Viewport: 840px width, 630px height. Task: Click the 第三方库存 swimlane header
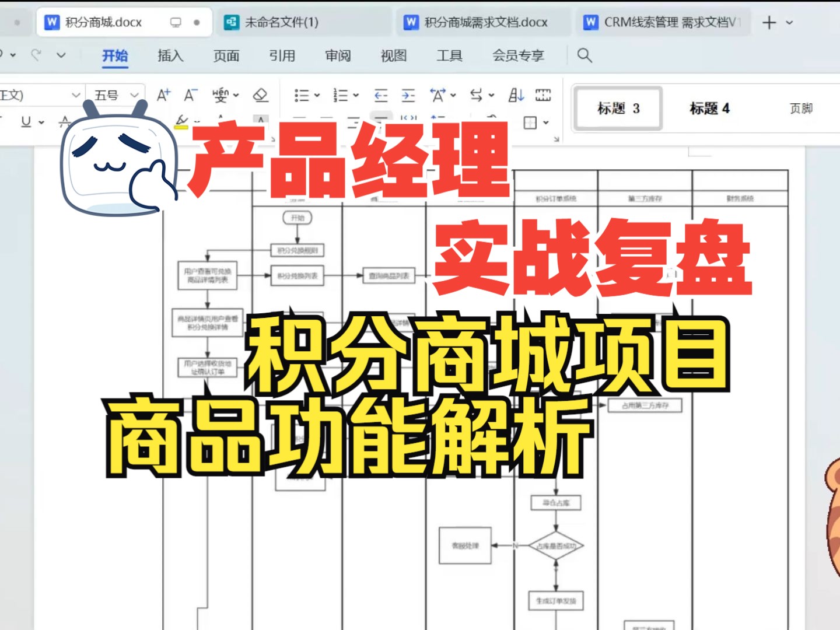click(645, 198)
